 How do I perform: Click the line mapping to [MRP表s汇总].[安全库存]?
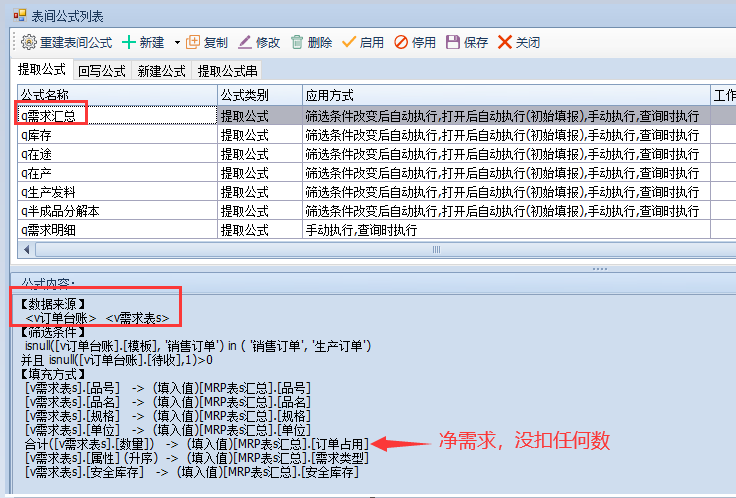click(x=192, y=472)
